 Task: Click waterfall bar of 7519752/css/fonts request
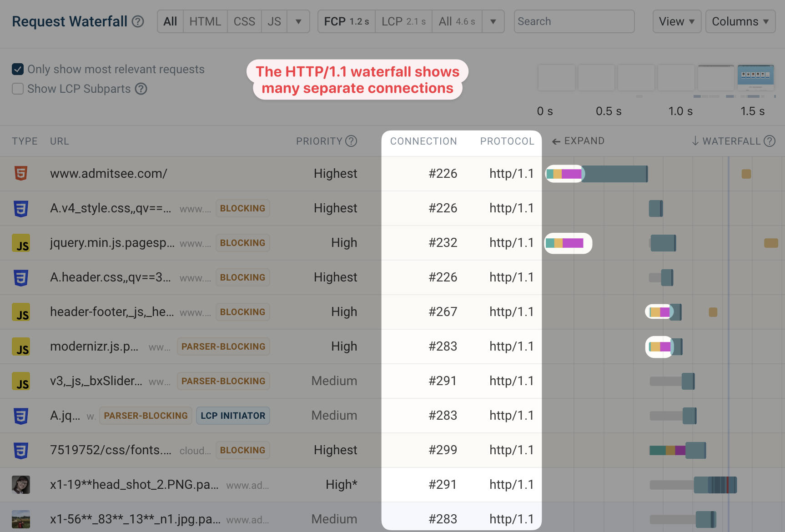(678, 450)
